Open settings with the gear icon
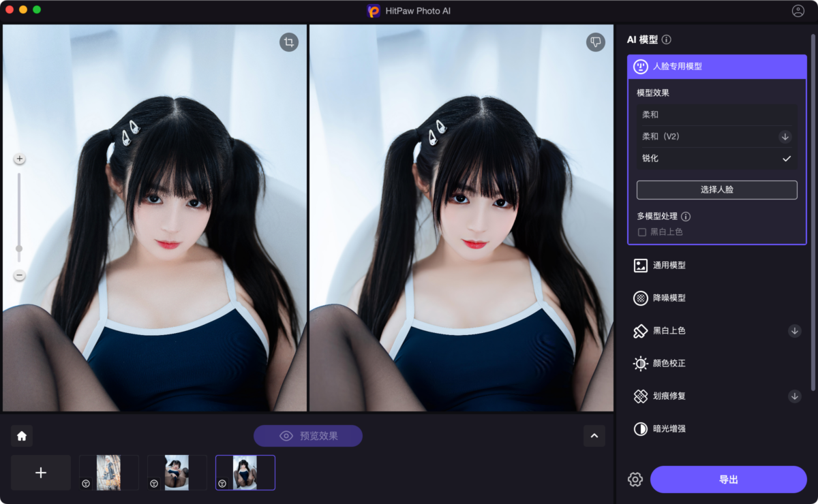The image size is (818, 504). tap(635, 479)
